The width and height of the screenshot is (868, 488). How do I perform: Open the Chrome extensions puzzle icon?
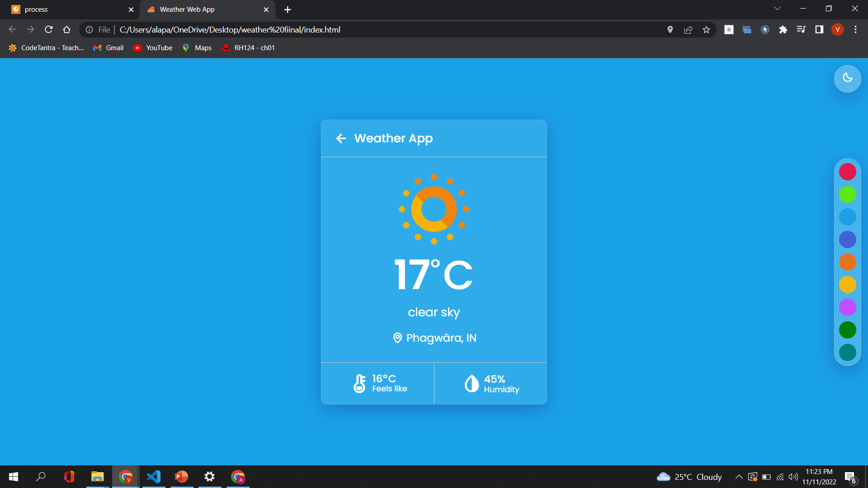783,30
